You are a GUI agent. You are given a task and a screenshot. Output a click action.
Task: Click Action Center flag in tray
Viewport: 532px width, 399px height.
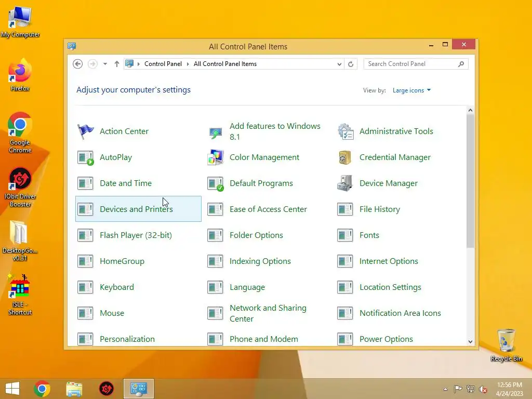(x=458, y=389)
